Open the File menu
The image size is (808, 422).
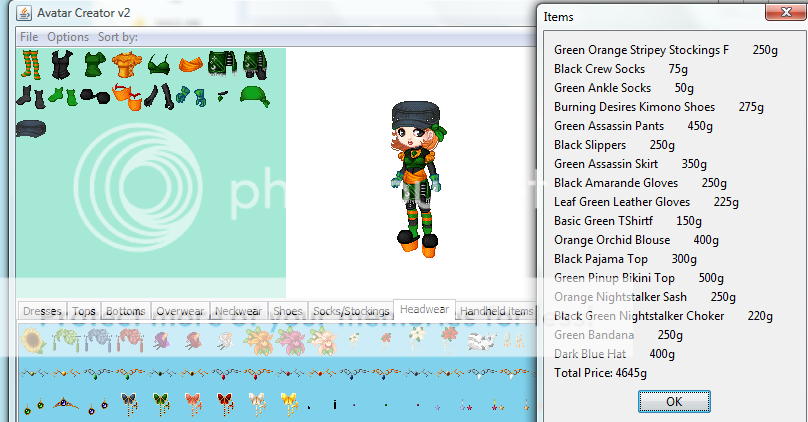coord(29,37)
